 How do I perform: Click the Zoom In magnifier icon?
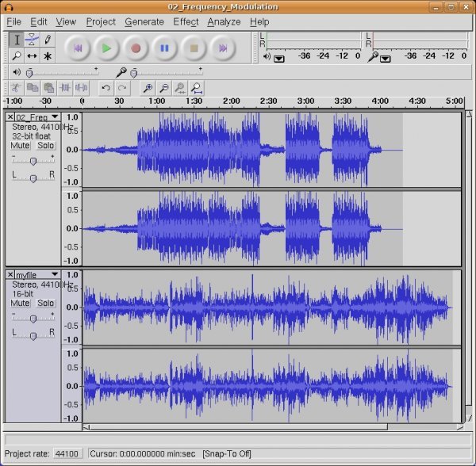[148, 88]
